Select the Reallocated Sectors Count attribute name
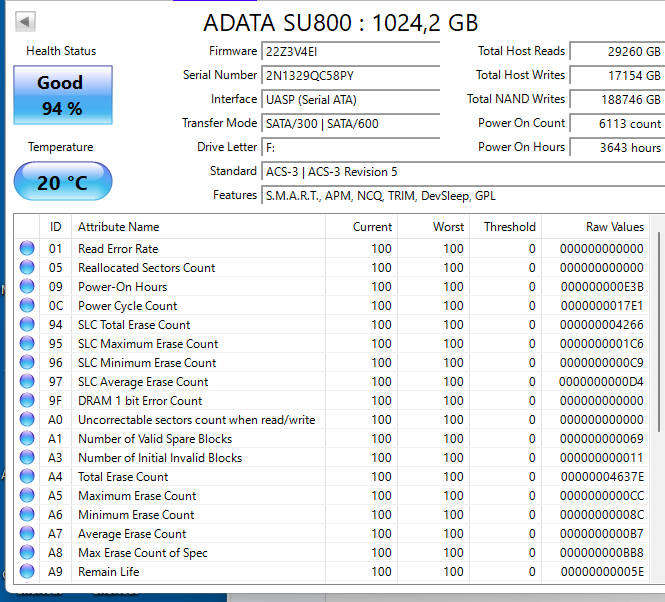This screenshot has width=665, height=602. [x=146, y=268]
